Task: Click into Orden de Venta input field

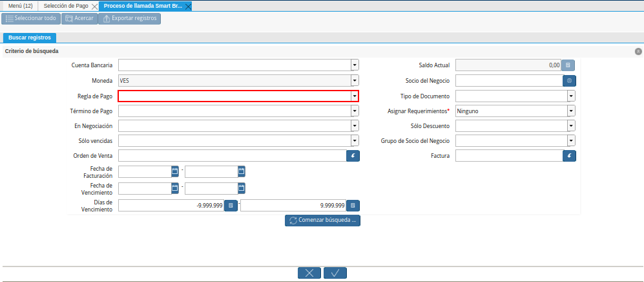Action: click(x=232, y=157)
